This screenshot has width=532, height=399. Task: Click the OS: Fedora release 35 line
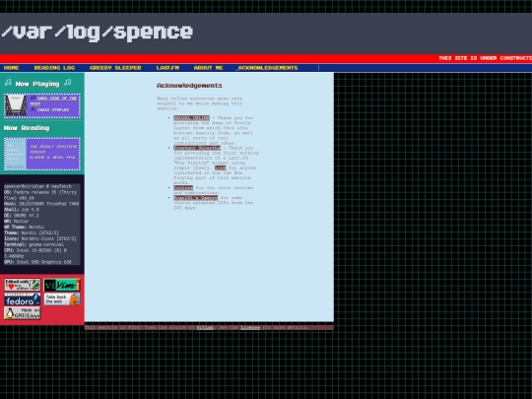pos(40,195)
